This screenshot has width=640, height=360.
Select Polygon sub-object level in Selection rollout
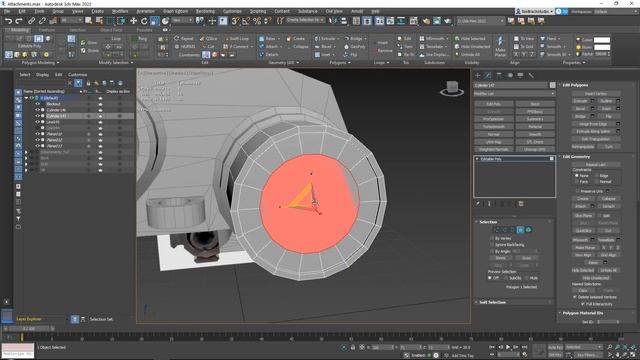(520, 230)
